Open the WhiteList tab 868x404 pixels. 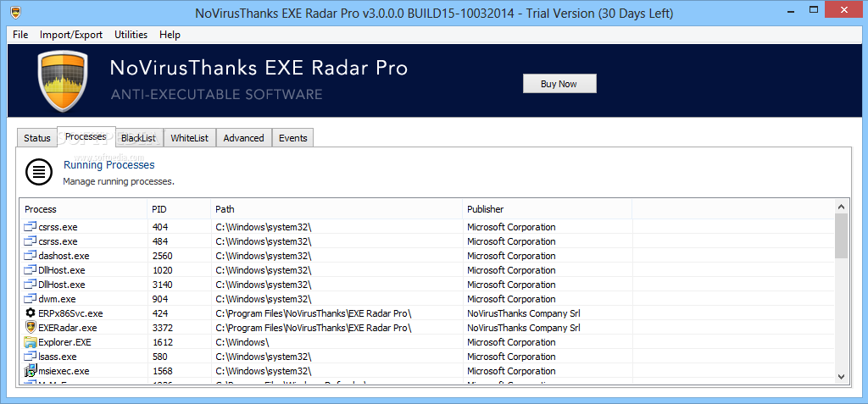189,138
